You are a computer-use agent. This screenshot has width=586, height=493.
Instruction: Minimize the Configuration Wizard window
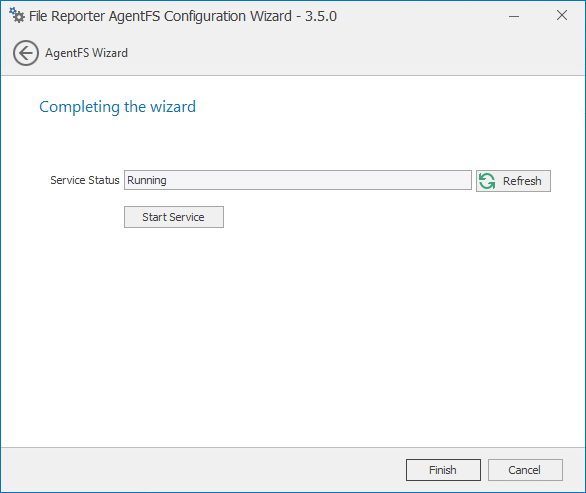(x=514, y=16)
